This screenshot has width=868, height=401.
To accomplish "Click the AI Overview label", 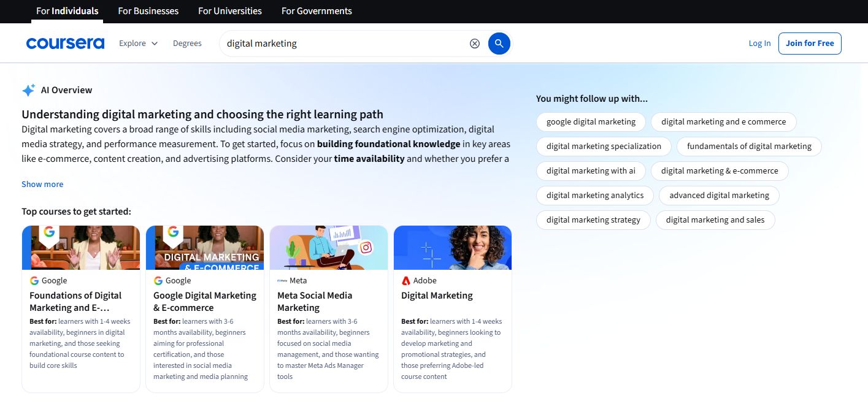I will (x=66, y=90).
